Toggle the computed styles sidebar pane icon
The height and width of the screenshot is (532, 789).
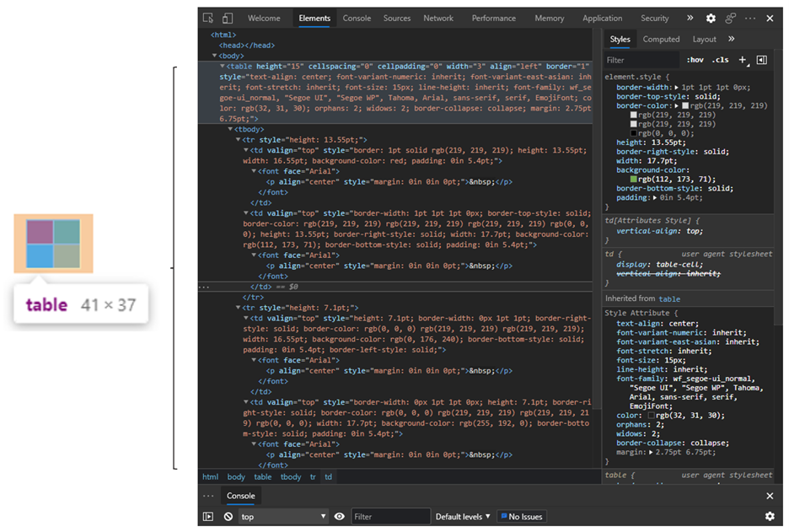(761, 60)
